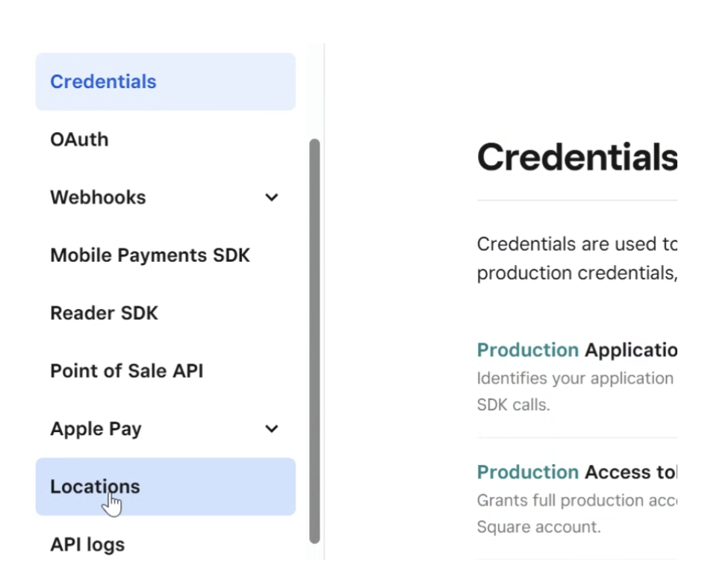Screen dimensions: 702x588
Task: Click the Apple Pay sidebar label
Action: click(96, 429)
